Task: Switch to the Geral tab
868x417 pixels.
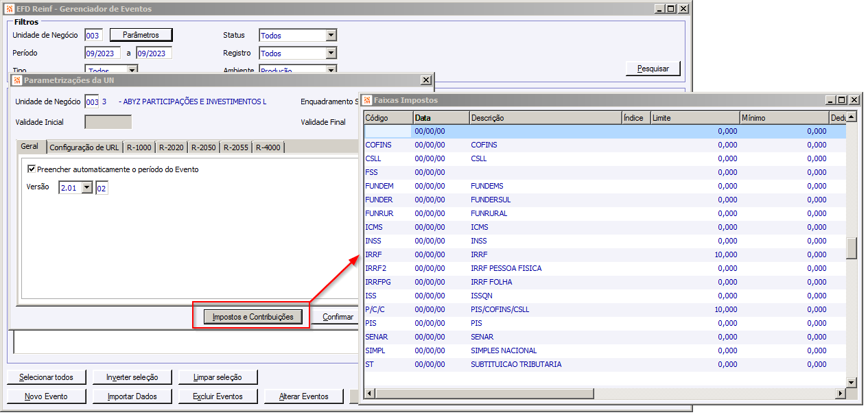Action: [x=30, y=147]
